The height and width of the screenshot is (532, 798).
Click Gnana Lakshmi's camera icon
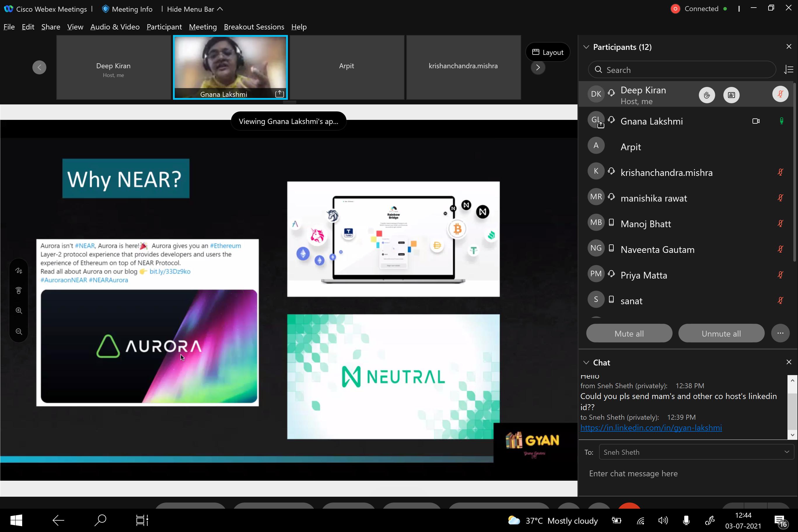pos(756,121)
